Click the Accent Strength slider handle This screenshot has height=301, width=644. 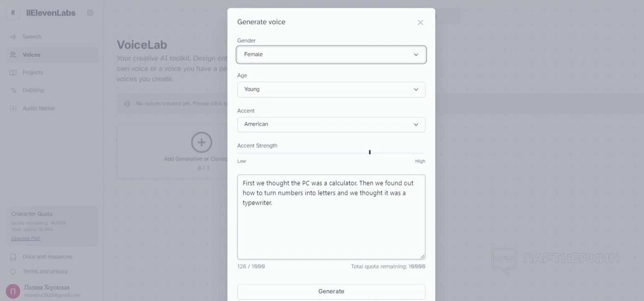(369, 152)
